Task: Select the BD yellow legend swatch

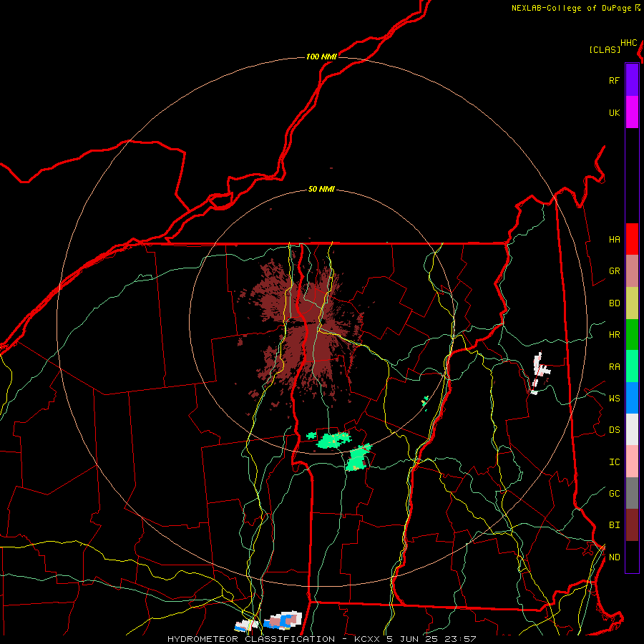Action: tap(632, 303)
